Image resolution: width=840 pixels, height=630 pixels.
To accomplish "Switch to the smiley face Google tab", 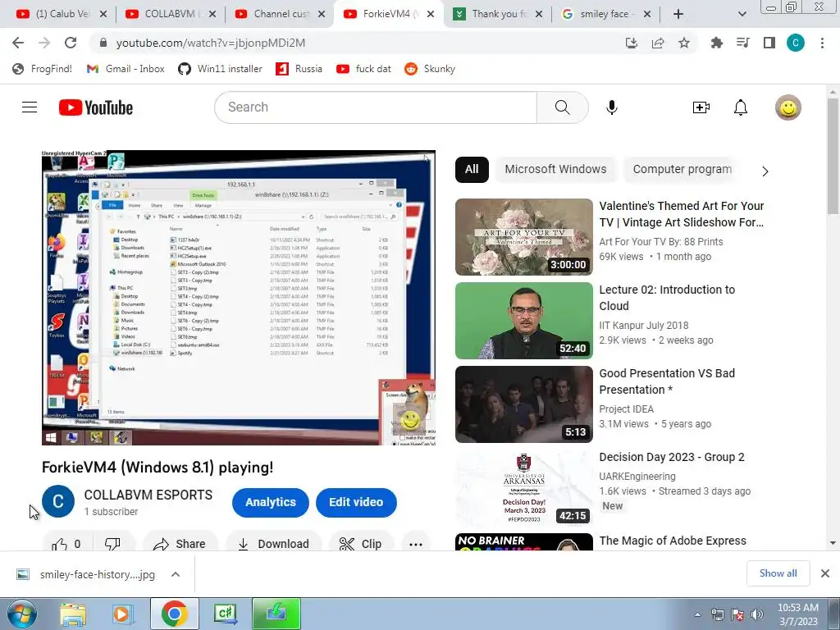I will (x=605, y=14).
